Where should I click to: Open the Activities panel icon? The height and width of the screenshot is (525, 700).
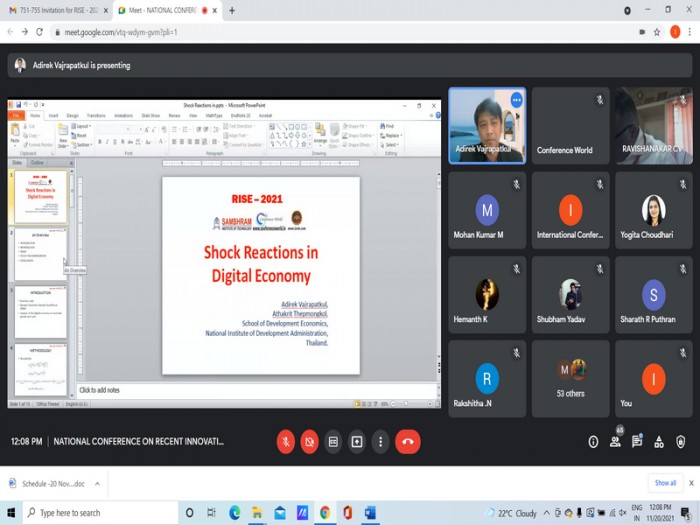click(x=659, y=442)
